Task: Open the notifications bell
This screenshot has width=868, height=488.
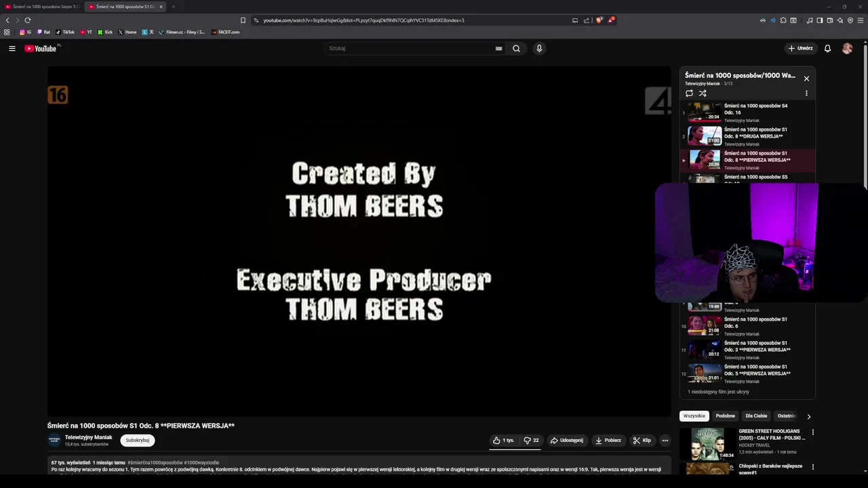Action: 827,48
